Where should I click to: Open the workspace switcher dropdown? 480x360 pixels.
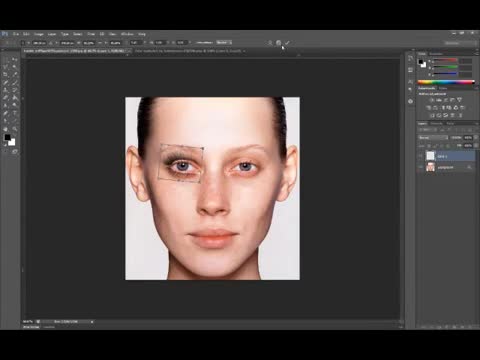tap(460, 43)
